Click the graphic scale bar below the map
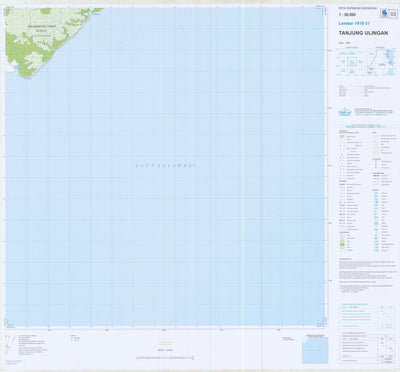 point(165,358)
